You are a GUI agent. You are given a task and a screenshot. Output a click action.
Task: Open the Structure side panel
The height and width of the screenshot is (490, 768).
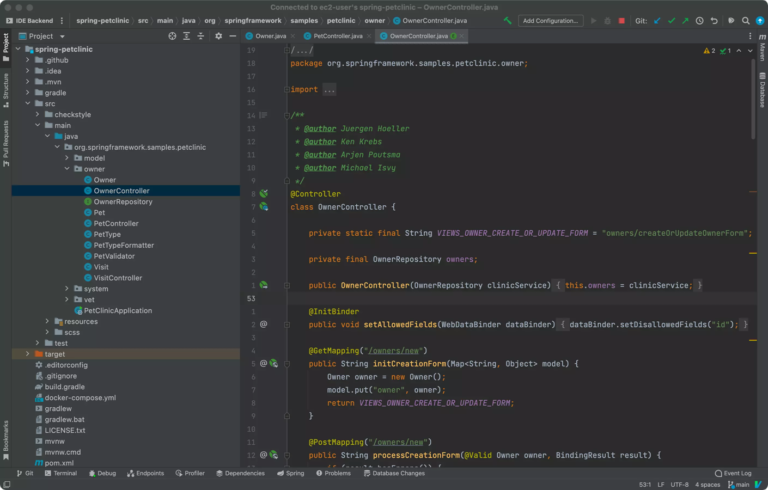pyautogui.click(x=6, y=90)
